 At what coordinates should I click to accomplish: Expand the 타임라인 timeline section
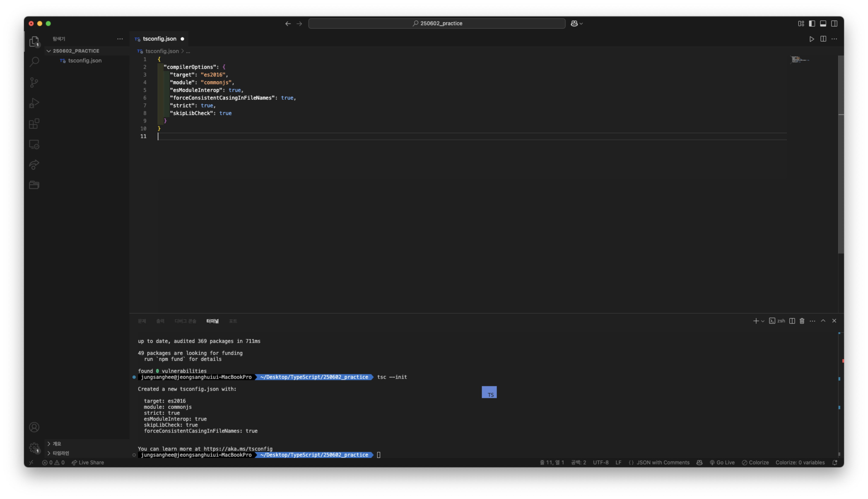tap(87, 453)
